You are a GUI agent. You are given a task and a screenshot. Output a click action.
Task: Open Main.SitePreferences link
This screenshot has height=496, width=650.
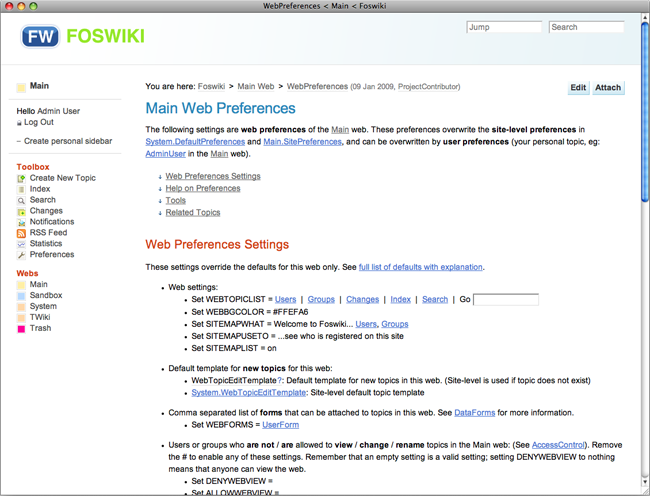coord(303,141)
